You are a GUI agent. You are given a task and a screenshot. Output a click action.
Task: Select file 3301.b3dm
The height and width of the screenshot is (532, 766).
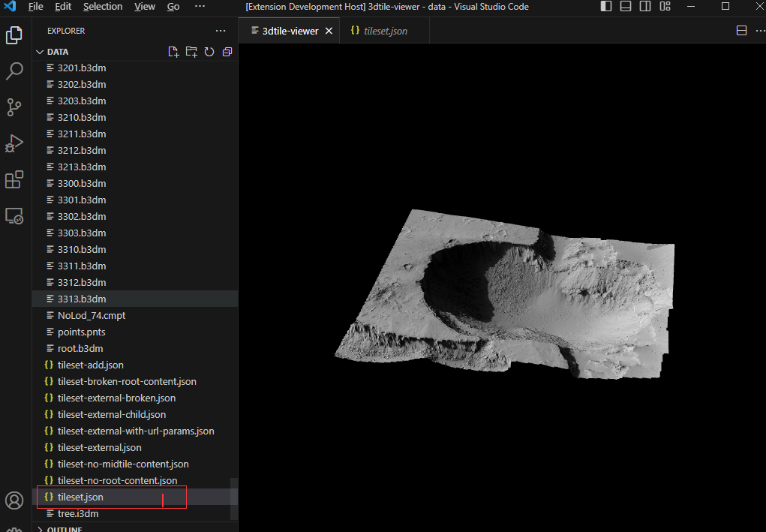135,200
